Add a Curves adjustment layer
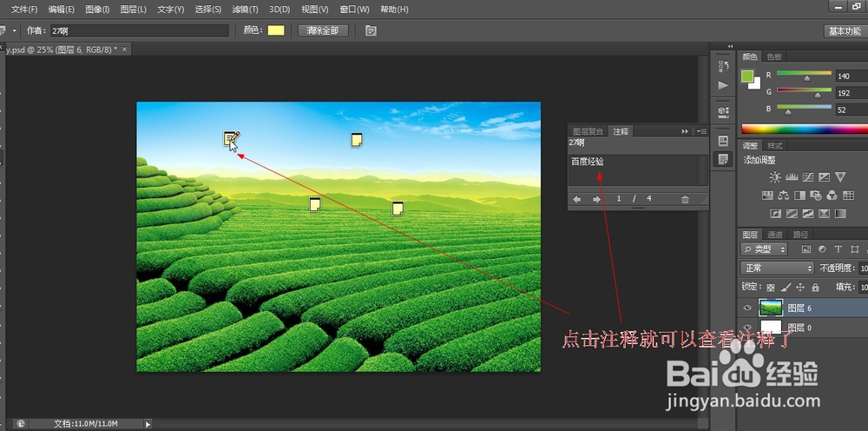The width and height of the screenshot is (868, 431). (807, 177)
